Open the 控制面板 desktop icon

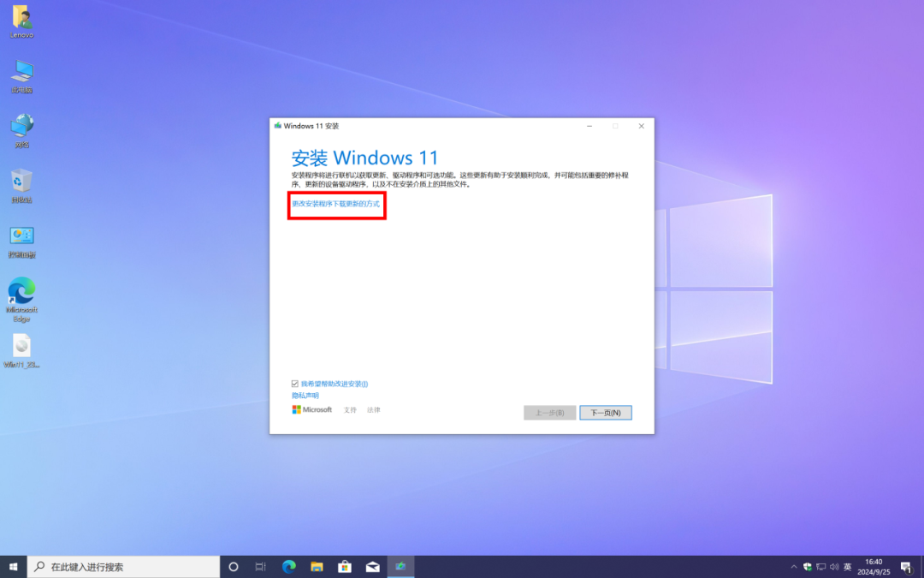coord(21,241)
